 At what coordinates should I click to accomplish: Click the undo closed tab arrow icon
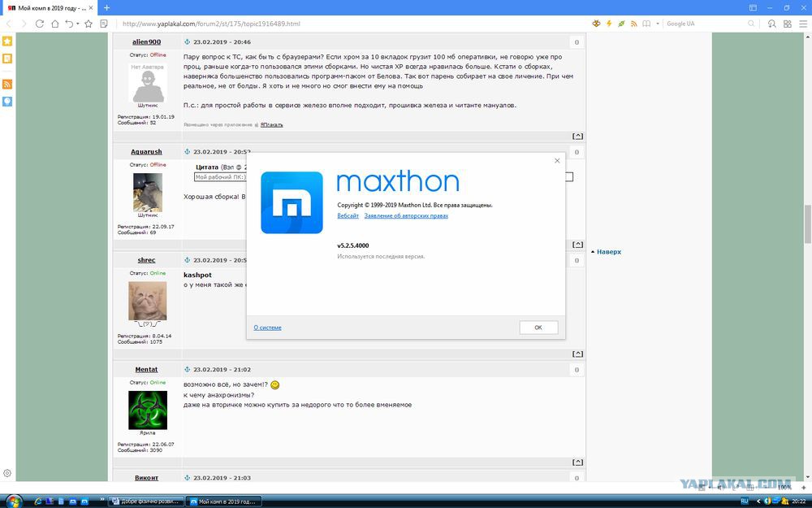(69, 24)
